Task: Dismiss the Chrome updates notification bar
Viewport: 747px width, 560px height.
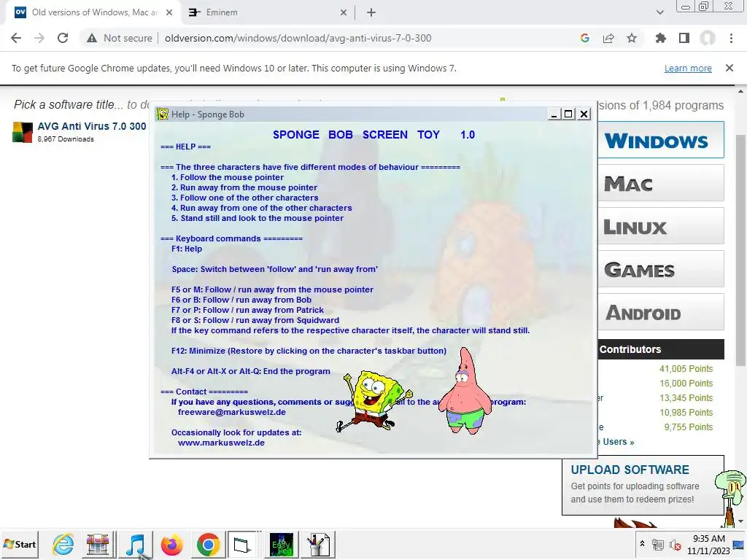Action: 729,68
